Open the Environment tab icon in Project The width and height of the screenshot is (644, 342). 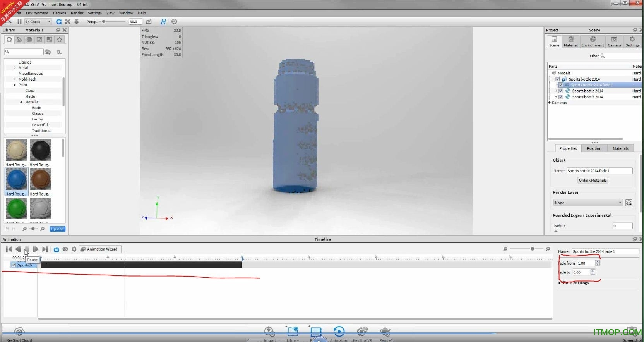click(592, 41)
